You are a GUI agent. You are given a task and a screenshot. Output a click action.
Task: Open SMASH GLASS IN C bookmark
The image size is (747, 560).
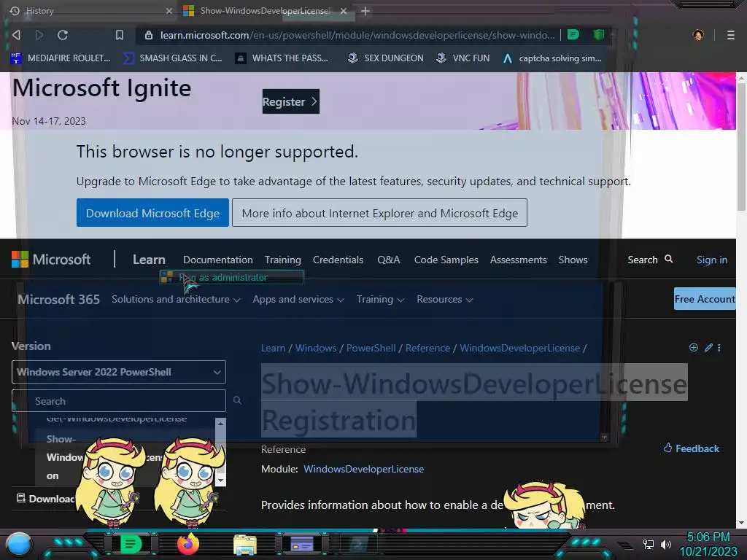click(172, 58)
